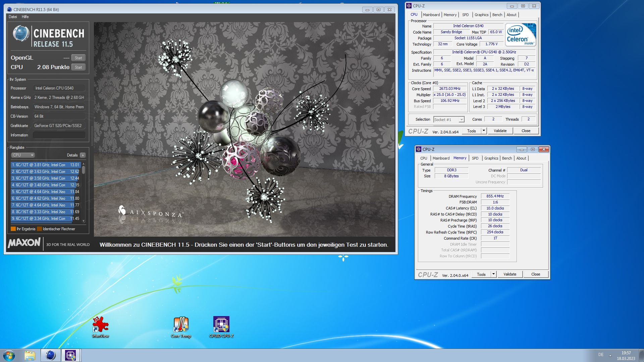Click Tools button in lower CPU-Z

(481, 275)
